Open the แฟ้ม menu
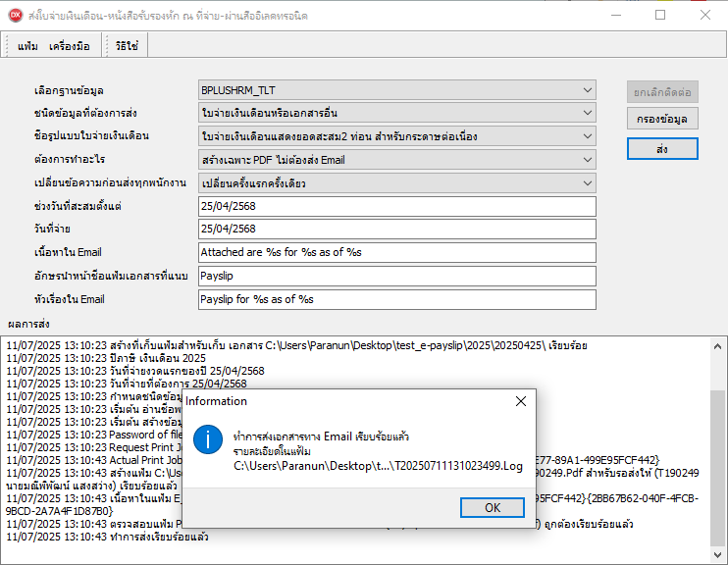 (x=27, y=46)
